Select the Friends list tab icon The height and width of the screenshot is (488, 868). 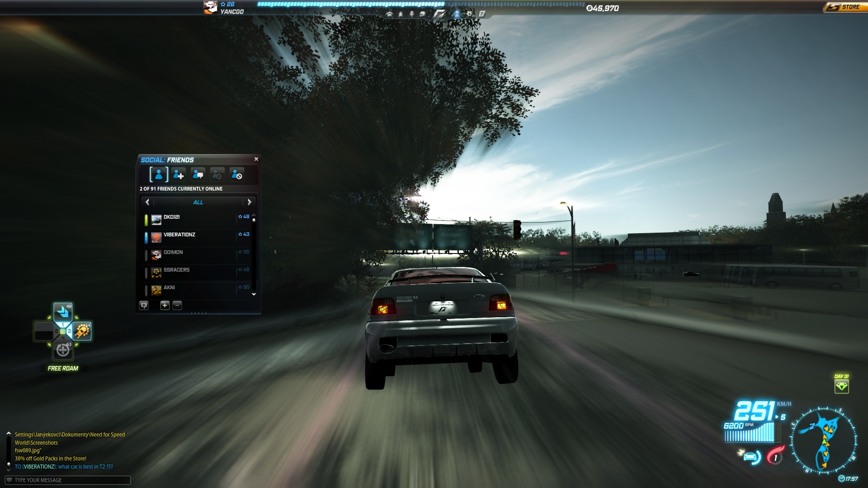click(x=159, y=174)
